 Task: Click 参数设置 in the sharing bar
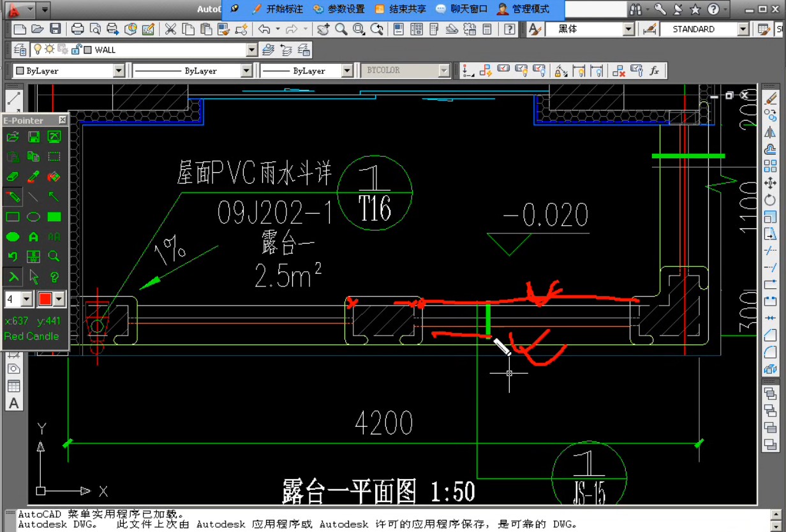[x=339, y=9]
